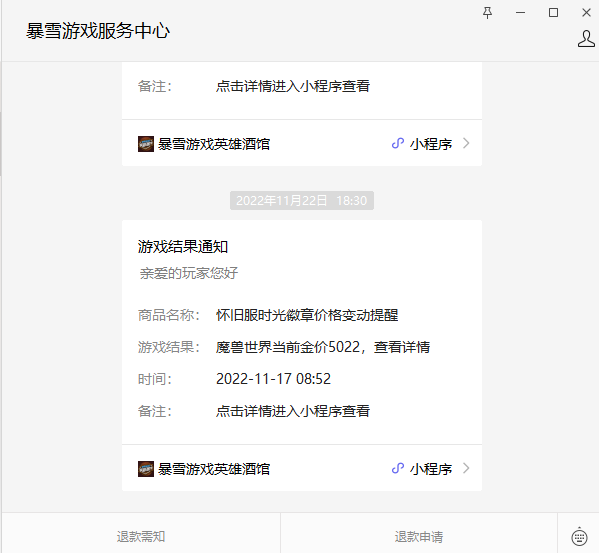The width and height of the screenshot is (599, 553).
Task: Open 退款需知 bottom menu
Action: coord(141,537)
